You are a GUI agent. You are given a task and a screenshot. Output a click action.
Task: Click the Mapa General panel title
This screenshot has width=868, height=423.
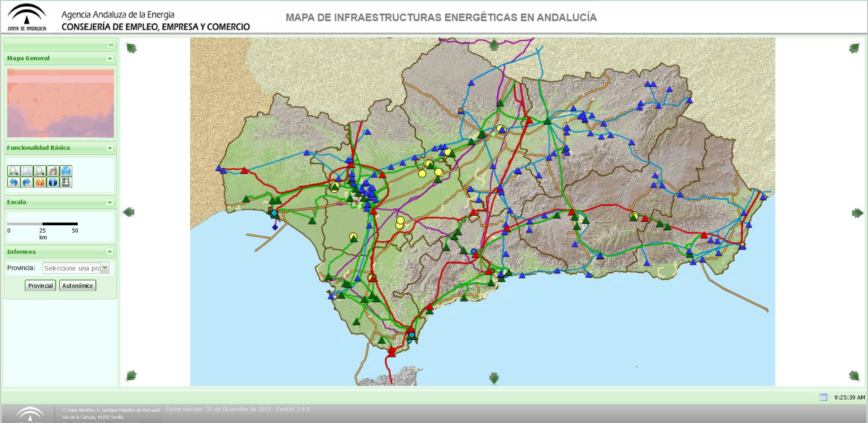tap(28, 58)
